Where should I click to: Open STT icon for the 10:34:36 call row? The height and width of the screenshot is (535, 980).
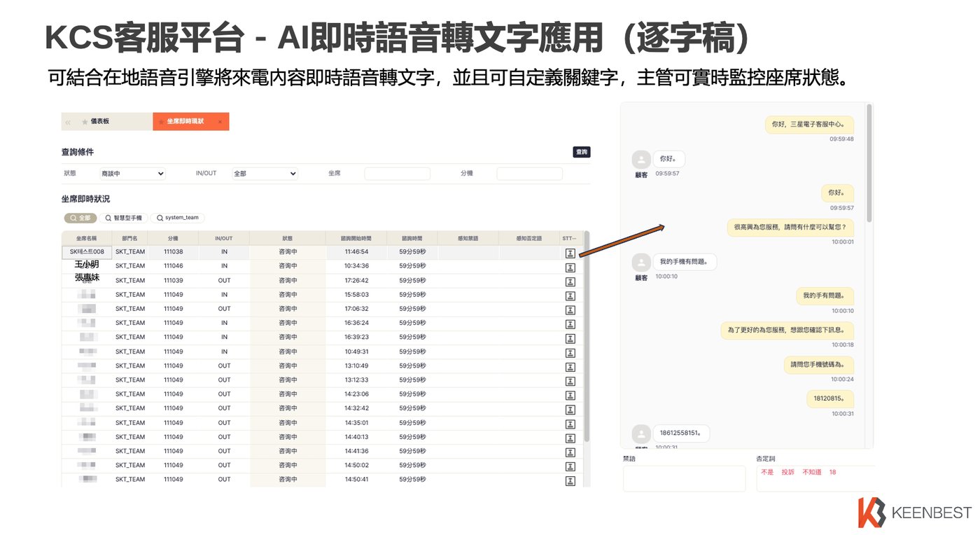pyautogui.click(x=570, y=267)
